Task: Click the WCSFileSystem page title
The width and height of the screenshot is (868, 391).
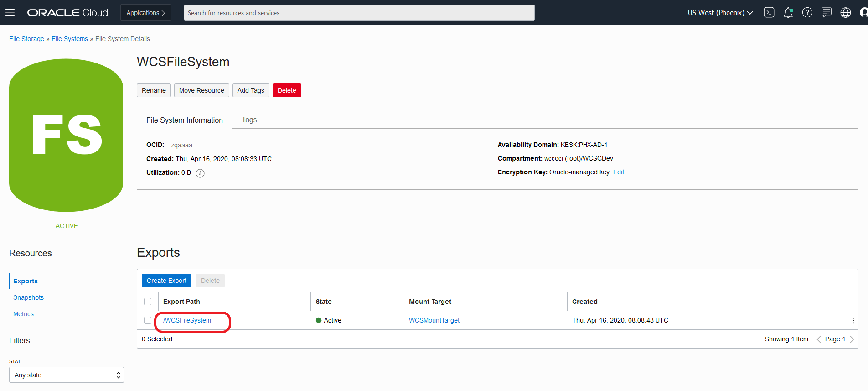Action: (x=183, y=62)
